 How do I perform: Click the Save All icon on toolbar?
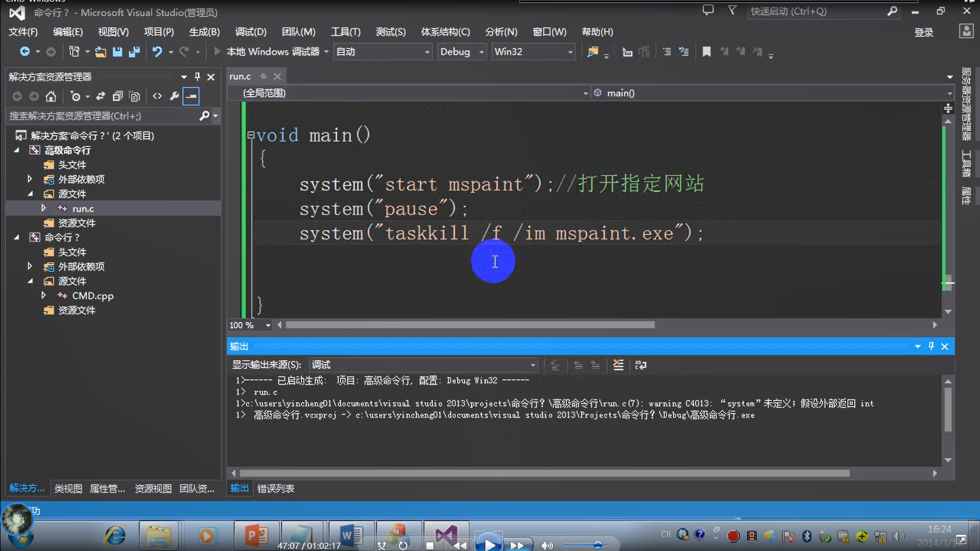[x=135, y=51]
